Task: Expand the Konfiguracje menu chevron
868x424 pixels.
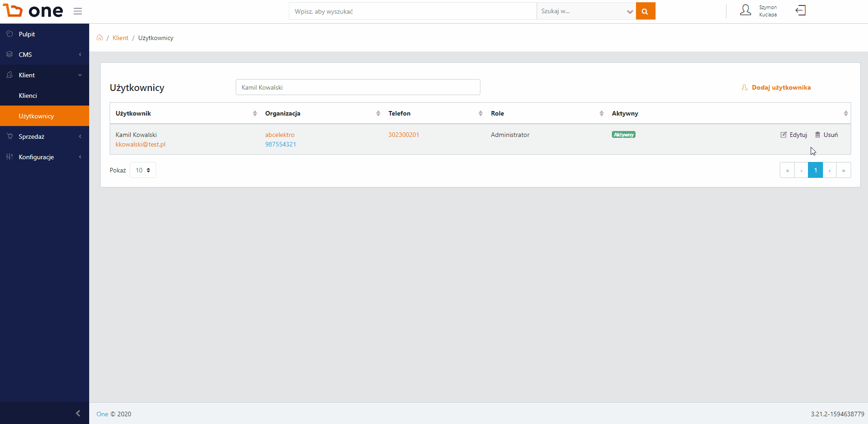Action: pyautogui.click(x=80, y=157)
